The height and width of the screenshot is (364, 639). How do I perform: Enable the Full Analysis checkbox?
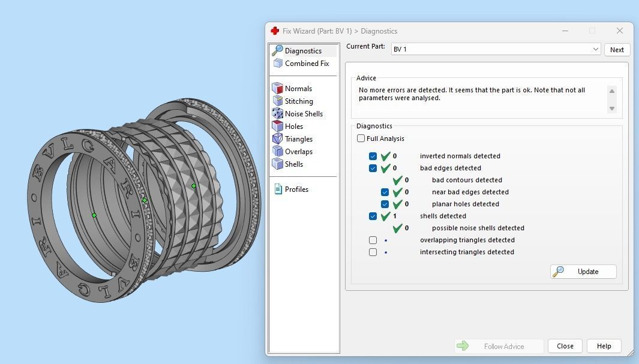click(361, 139)
